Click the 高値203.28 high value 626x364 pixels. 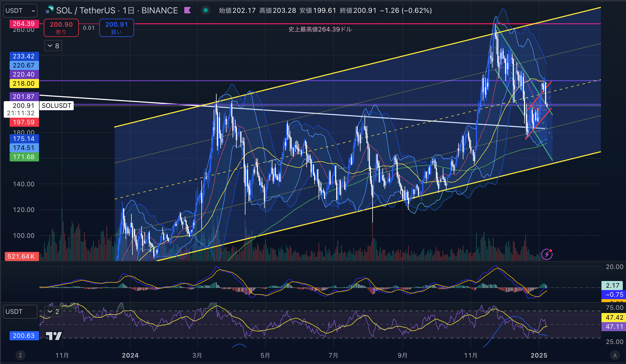pos(277,10)
